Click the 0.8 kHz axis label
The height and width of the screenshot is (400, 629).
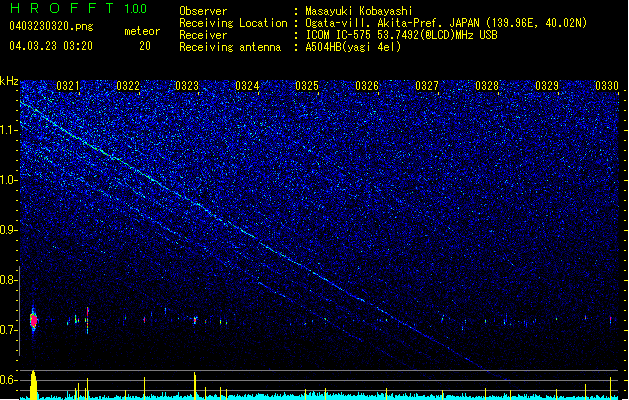pos(9,280)
